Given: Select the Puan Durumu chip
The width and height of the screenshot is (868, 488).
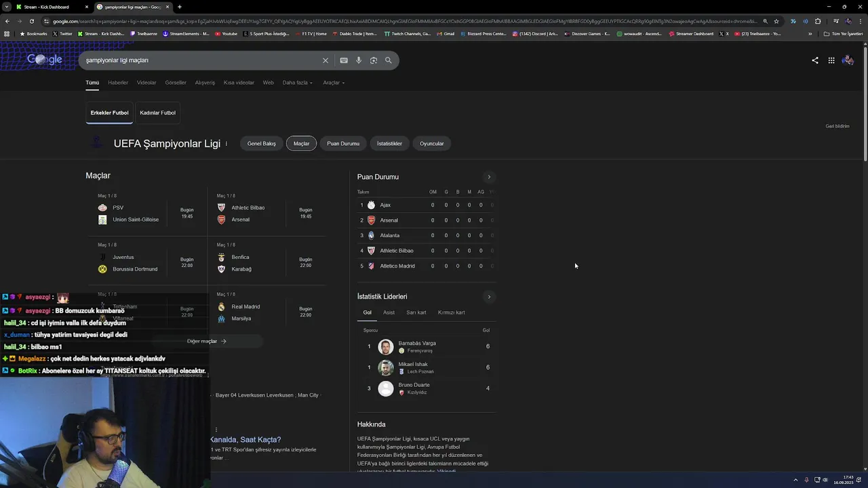Looking at the screenshot, I should pyautogui.click(x=343, y=144).
